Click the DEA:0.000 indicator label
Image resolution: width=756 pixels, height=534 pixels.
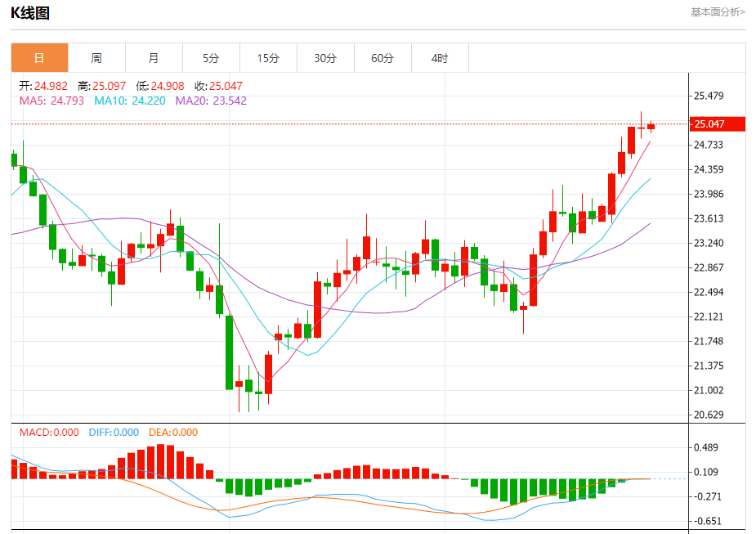click(173, 433)
